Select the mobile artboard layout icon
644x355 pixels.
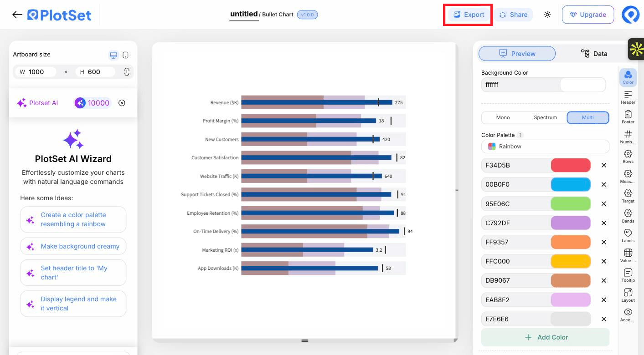(126, 55)
